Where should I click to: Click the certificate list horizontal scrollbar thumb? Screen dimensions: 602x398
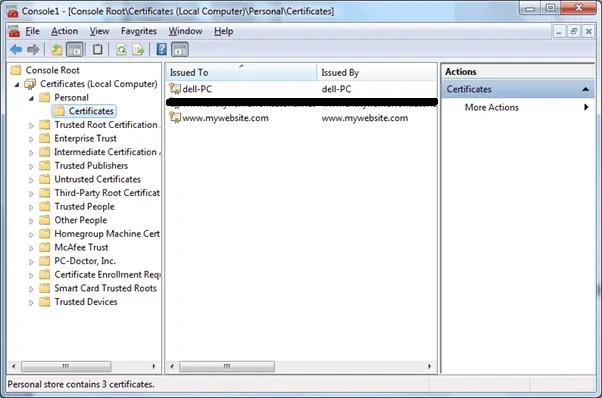pyautogui.click(x=227, y=367)
